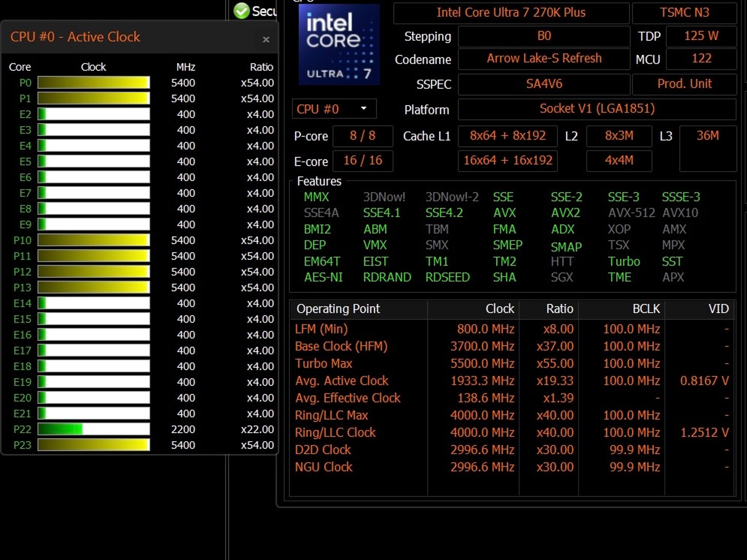Select the Ring/LLC Max row
Viewport: 747px width, 560px height.
pos(512,415)
